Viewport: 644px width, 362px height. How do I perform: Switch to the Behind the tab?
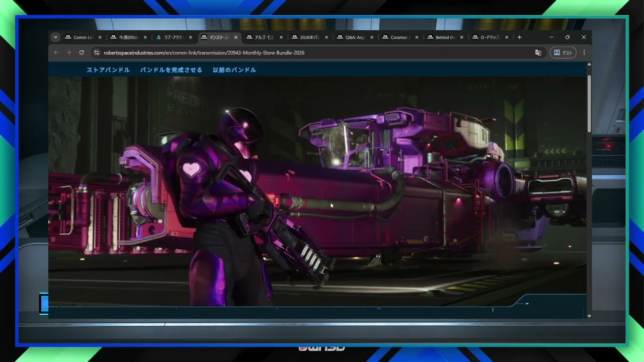[x=445, y=37]
